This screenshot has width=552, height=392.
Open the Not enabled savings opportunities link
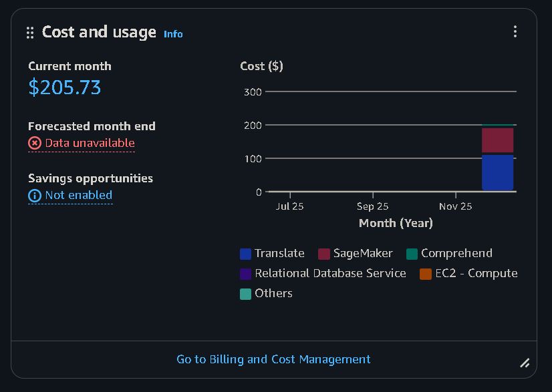click(x=78, y=195)
